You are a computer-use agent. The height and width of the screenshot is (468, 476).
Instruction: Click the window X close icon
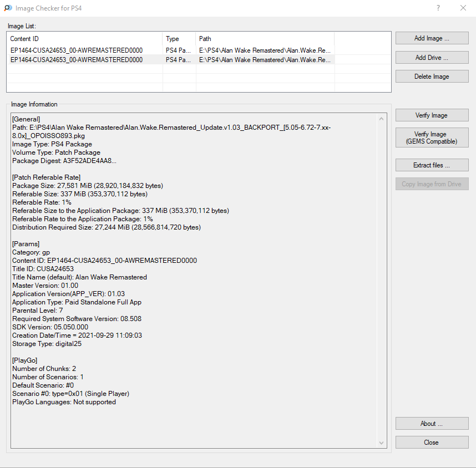[x=463, y=8]
